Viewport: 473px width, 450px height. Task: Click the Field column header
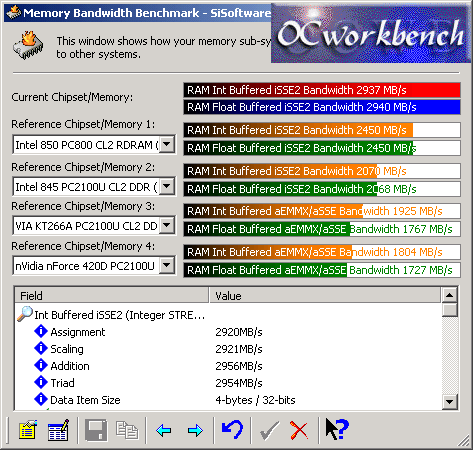[112, 296]
